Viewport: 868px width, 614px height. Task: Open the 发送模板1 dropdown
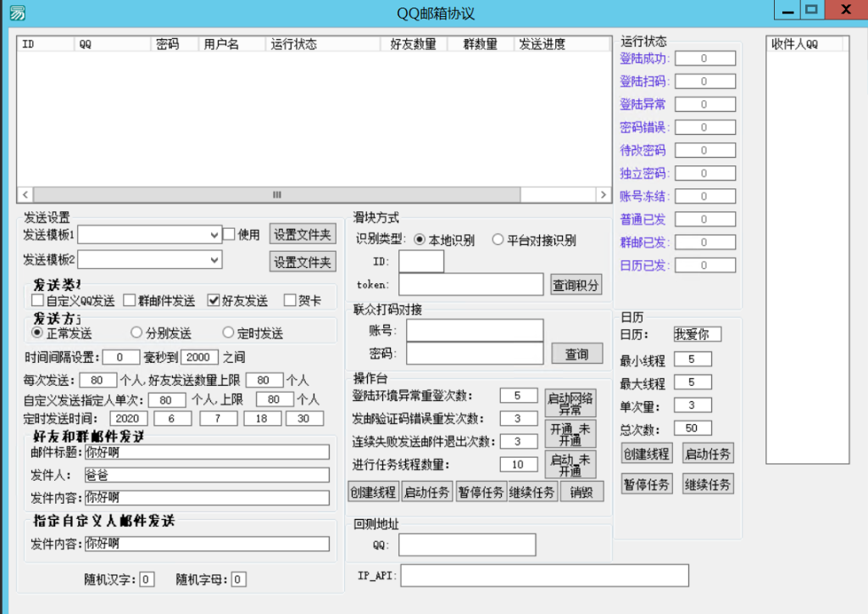click(x=215, y=234)
